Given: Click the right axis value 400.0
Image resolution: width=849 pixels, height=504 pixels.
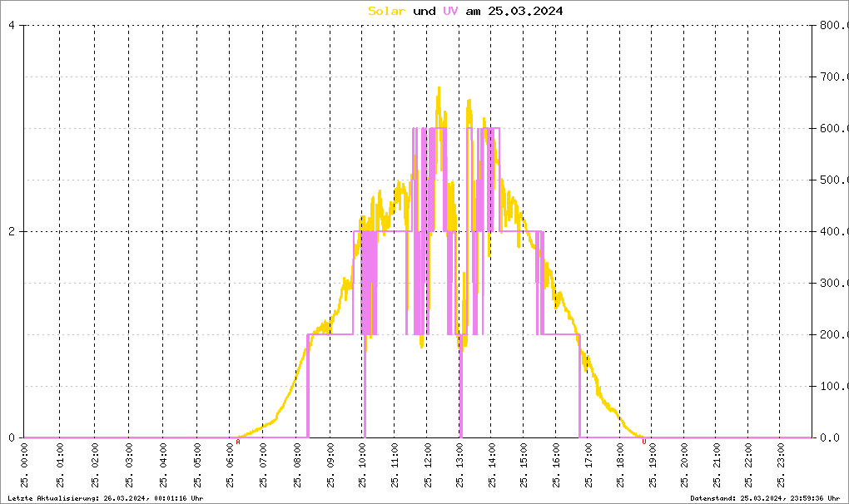Looking at the screenshot, I should [x=836, y=231].
